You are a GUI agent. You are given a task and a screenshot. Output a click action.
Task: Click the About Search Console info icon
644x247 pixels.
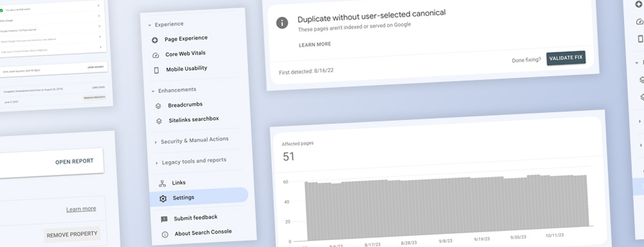pos(165,235)
